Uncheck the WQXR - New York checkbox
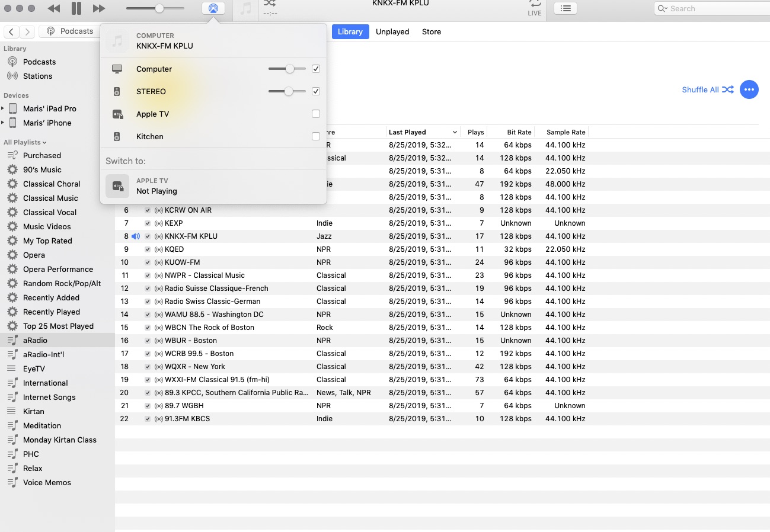Viewport: 770px width, 532px height. [148, 366]
